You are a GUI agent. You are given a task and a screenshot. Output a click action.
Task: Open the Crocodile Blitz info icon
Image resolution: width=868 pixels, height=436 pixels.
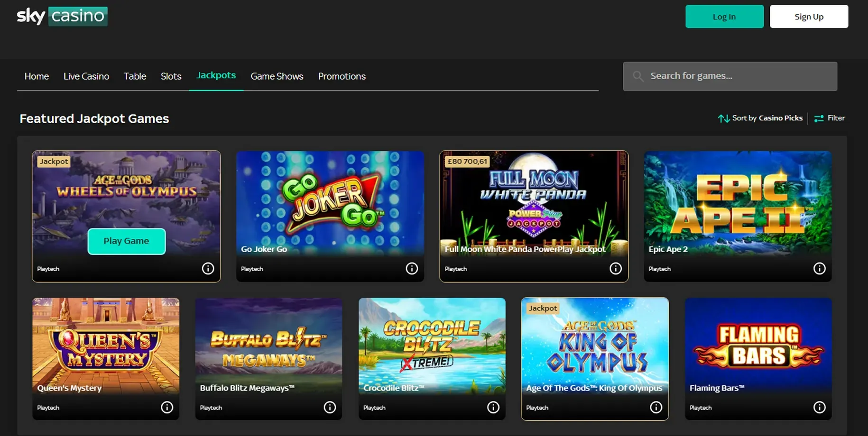tap(493, 407)
